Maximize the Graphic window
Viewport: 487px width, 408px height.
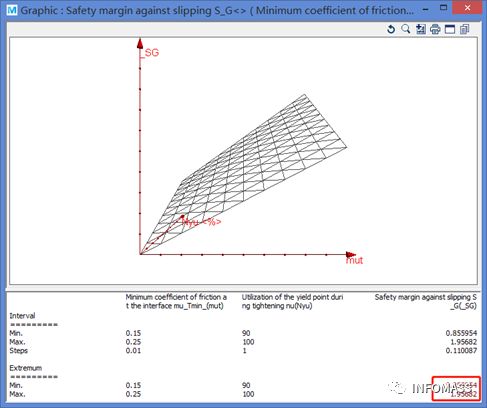tap(443, 8)
